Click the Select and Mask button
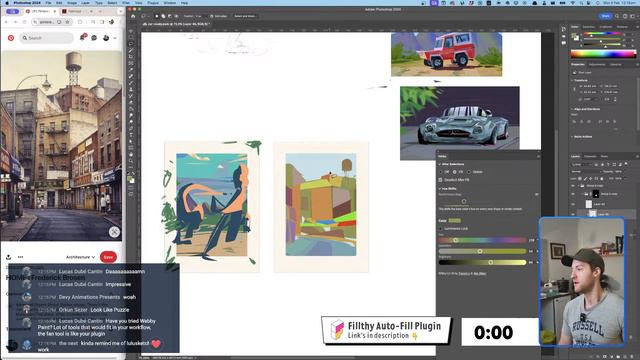 point(245,16)
